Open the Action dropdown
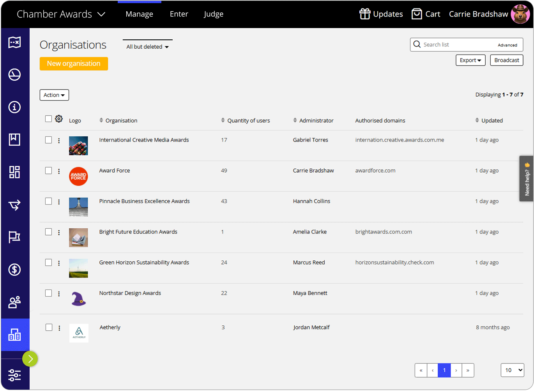Viewport: 534px width, 392px height. [x=54, y=95]
